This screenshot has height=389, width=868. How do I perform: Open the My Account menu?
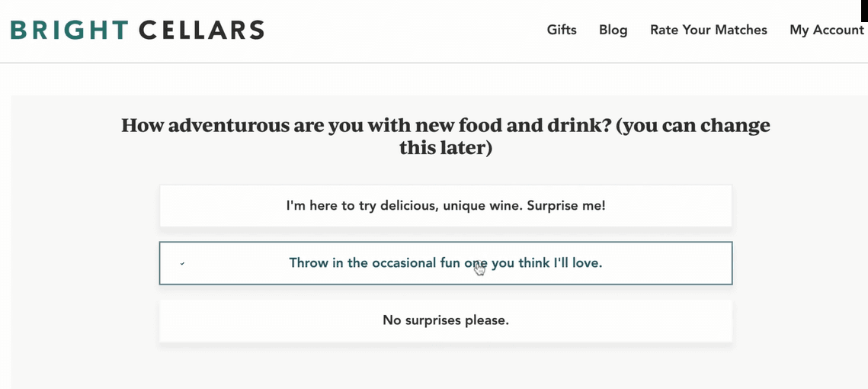[827, 30]
